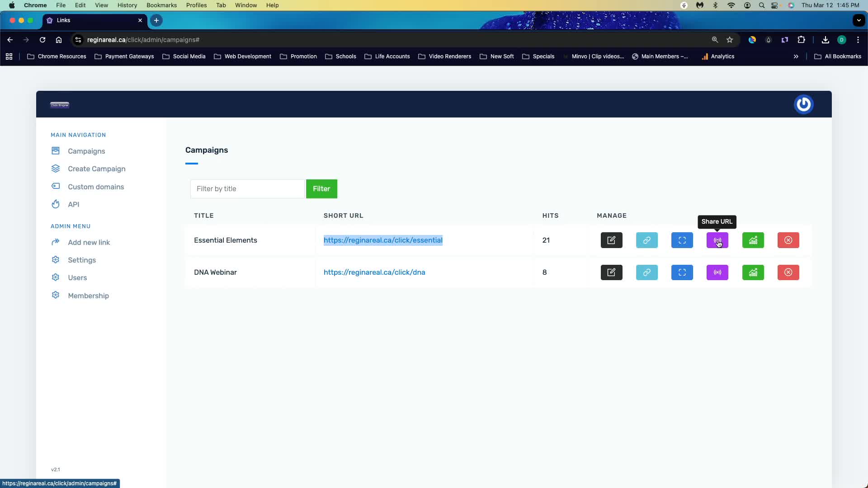Go to Create Campaign in sidebar
Screen dimensions: 868x488
coord(96,169)
